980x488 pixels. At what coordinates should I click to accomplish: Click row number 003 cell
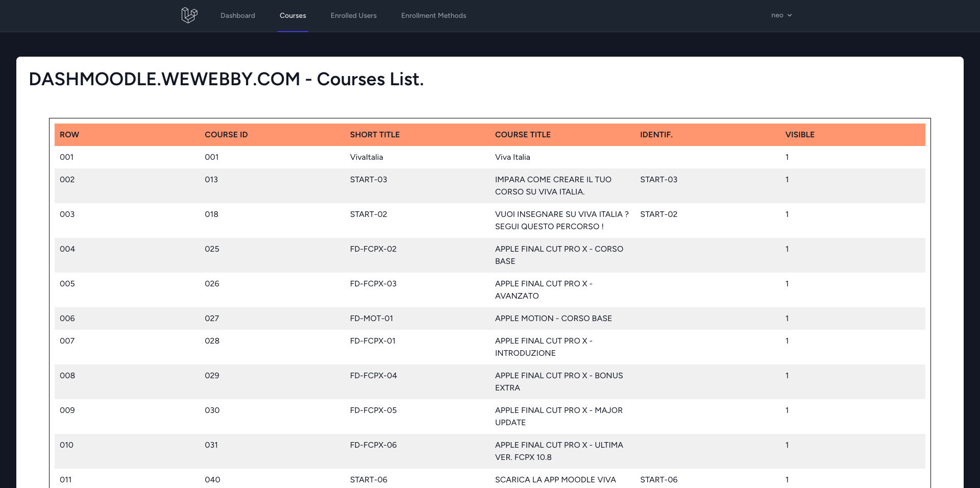tap(67, 214)
